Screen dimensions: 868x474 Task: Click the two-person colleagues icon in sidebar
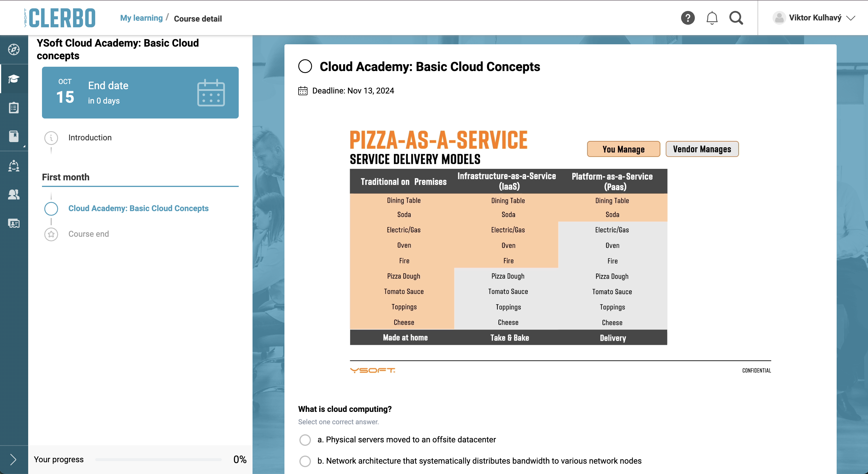coord(14,194)
